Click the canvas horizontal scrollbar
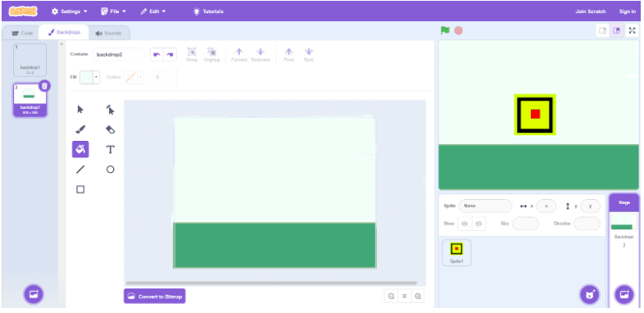Image resolution: width=644 pixels, height=313 pixels. [271, 283]
